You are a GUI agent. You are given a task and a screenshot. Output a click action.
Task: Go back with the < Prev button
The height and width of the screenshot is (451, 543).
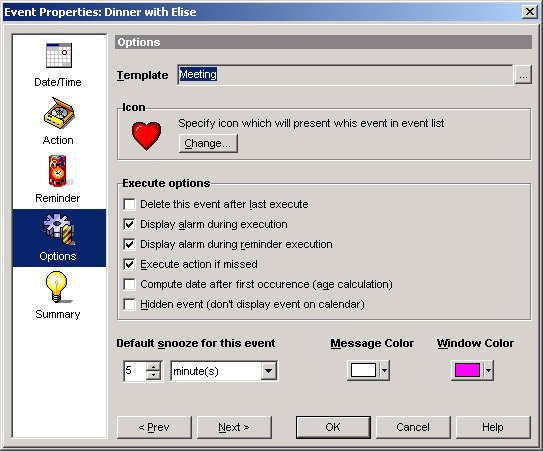154,427
